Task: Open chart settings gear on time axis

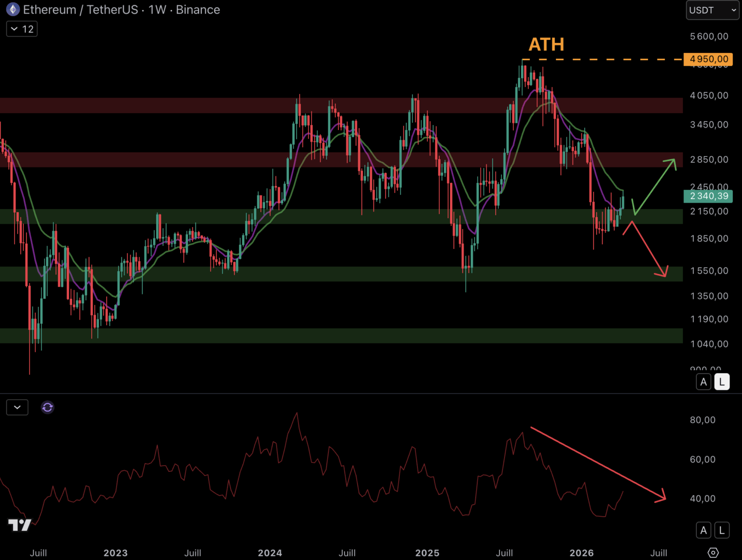Action: pos(713,553)
